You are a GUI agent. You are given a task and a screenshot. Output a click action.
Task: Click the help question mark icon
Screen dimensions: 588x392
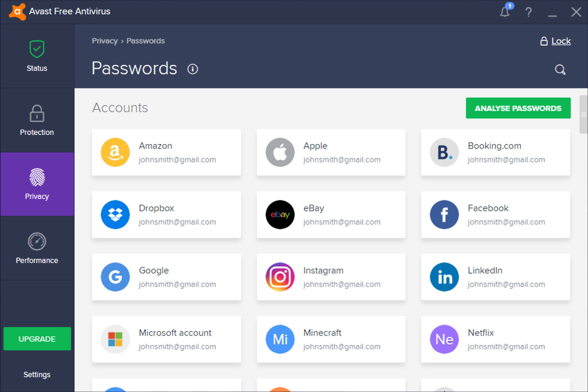[528, 12]
